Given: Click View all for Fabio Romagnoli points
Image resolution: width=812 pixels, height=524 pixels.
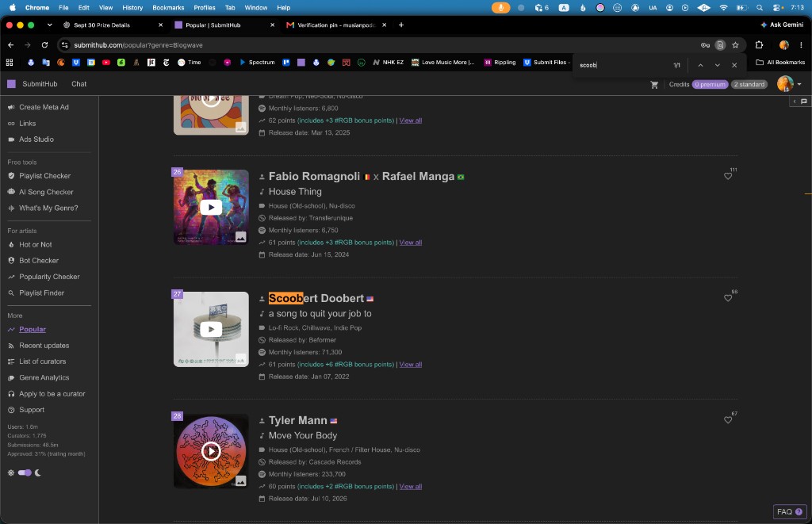Looking at the screenshot, I should point(410,243).
